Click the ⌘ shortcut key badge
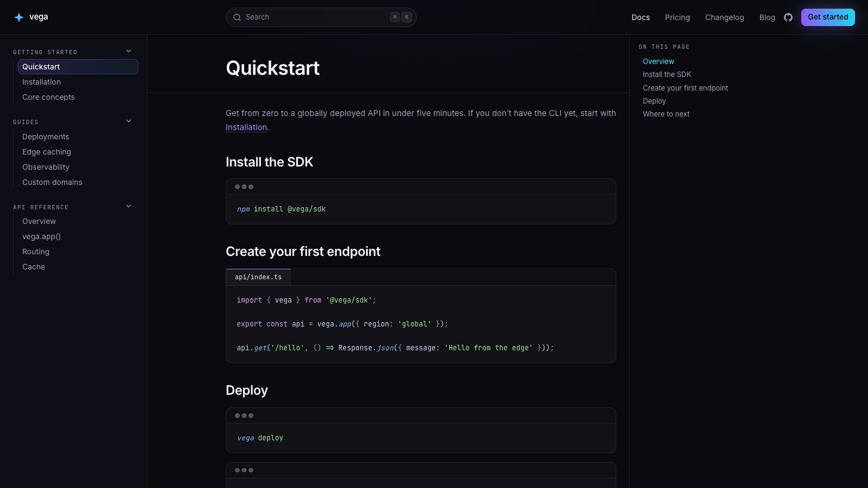This screenshot has height=488, width=868. pyautogui.click(x=395, y=17)
